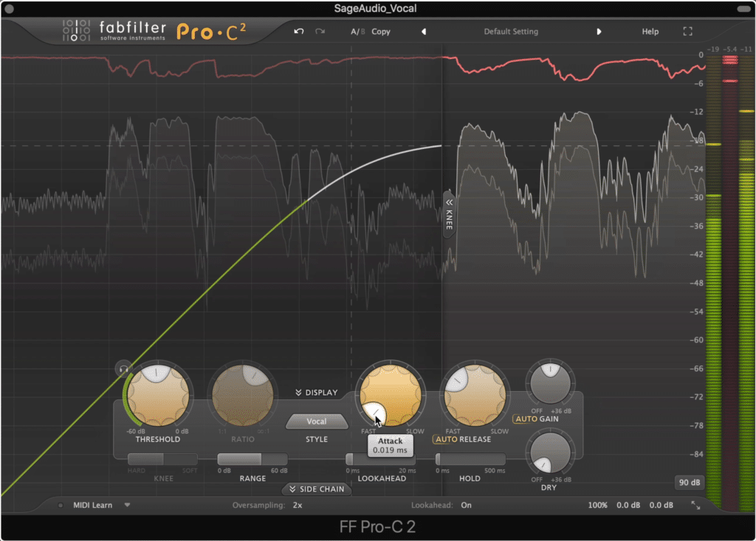Click the Undo arrow icon
The height and width of the screenshot is (541, 756).
pos(299,31)
